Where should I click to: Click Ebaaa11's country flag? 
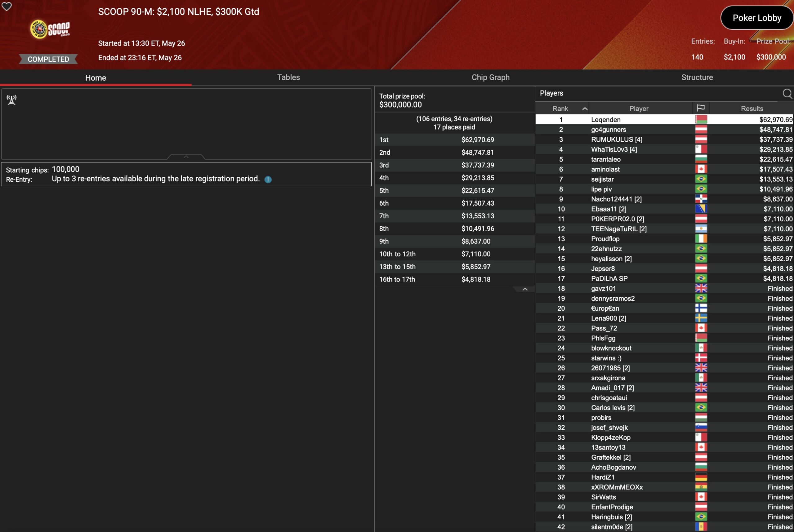pos(701,209)
